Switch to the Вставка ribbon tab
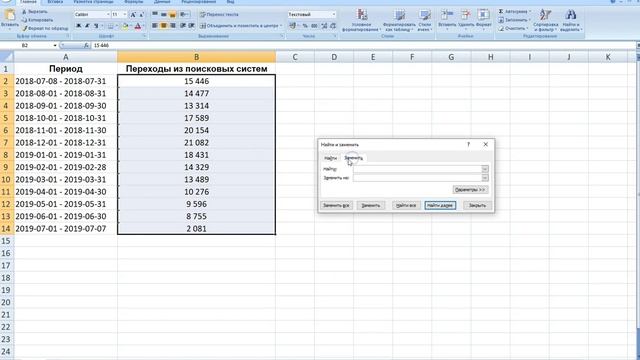 coord(55,2)
